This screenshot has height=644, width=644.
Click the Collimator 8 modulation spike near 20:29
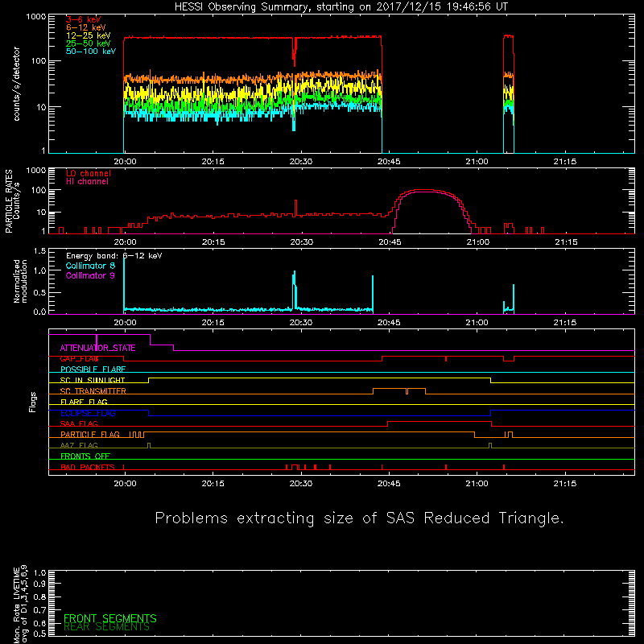[x=294, y=289]
